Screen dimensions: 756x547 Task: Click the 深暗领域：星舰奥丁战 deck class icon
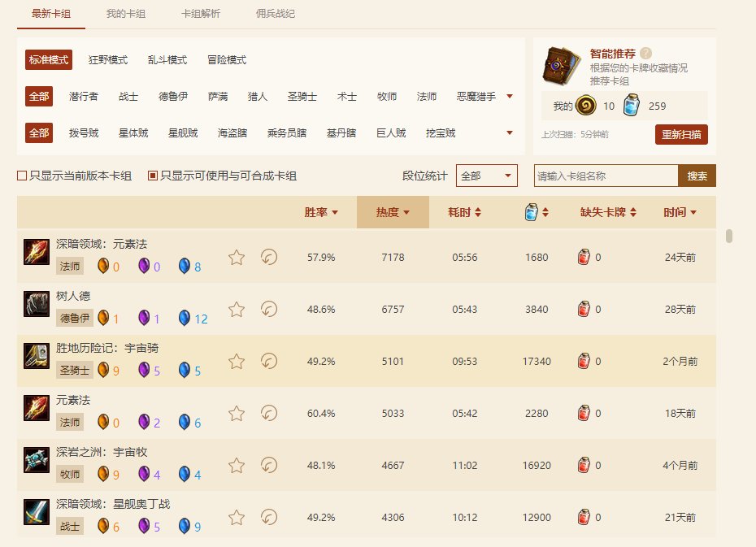(x=37, y=512)
